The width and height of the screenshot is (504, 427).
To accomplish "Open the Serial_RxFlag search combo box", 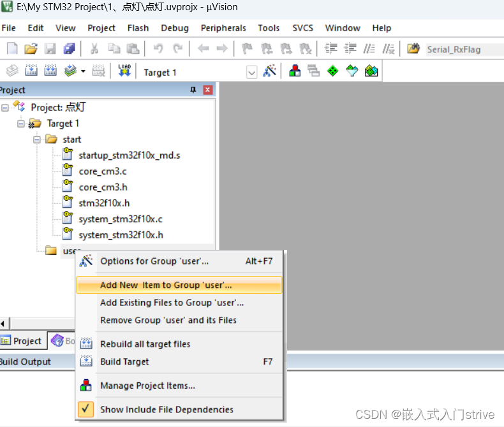I will click(x=465, y=50).
